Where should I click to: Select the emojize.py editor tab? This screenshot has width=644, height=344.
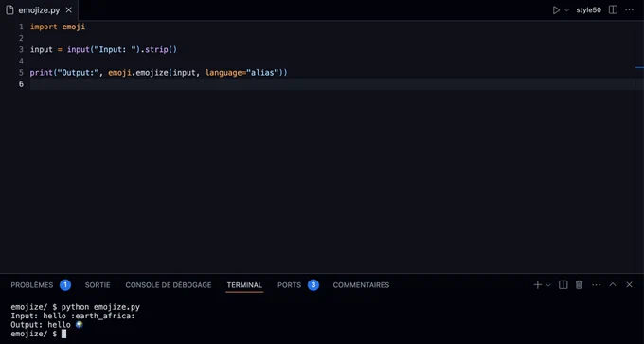pyautogui.click(x=39, y=10)
